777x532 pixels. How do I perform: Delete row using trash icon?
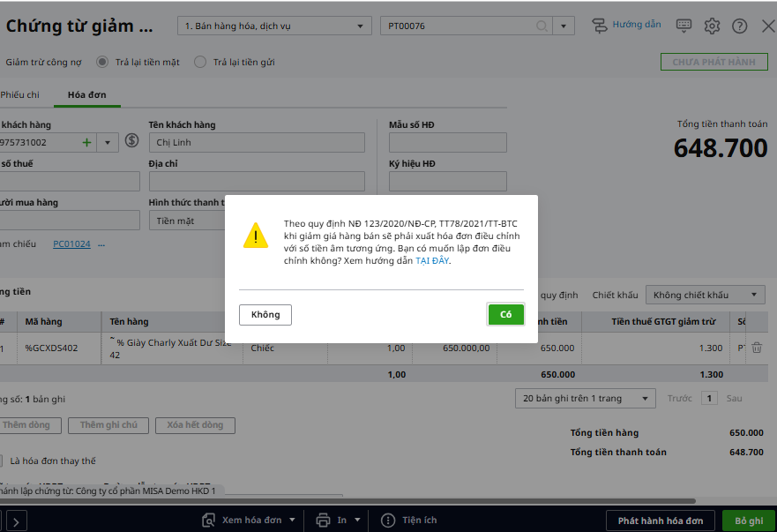[756, 348]
